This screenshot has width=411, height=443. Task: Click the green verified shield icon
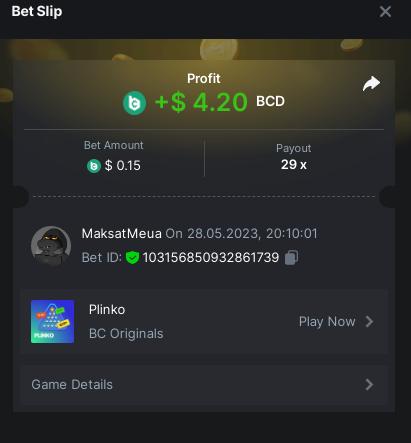[x=132, y=258]
